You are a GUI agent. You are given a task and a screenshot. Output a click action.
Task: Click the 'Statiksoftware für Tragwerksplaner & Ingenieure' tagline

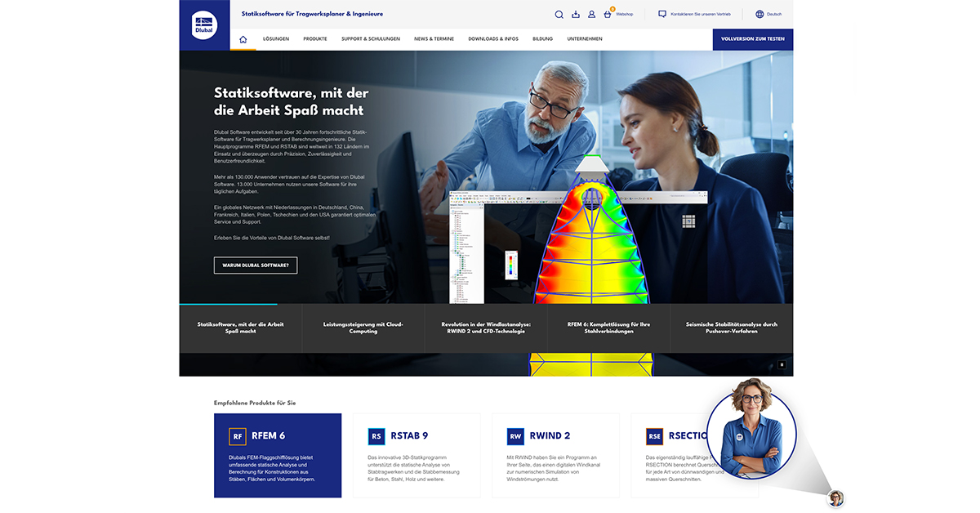[312, 14]
